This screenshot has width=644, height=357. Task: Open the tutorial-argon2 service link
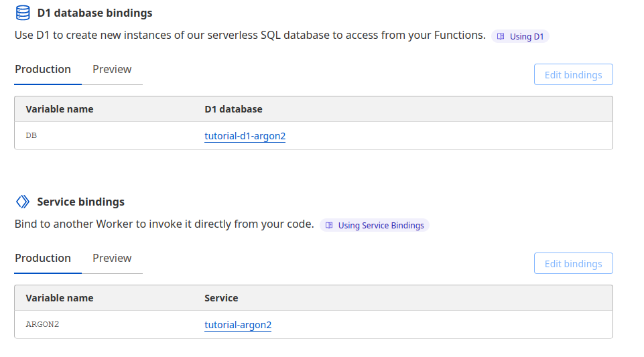tap(238, 325)
